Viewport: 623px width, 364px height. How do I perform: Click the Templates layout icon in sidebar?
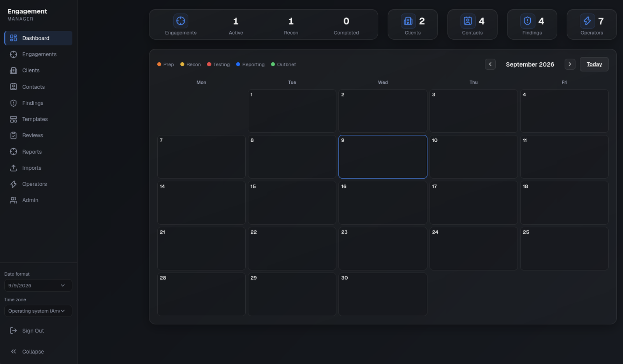[x=14, y=119]
